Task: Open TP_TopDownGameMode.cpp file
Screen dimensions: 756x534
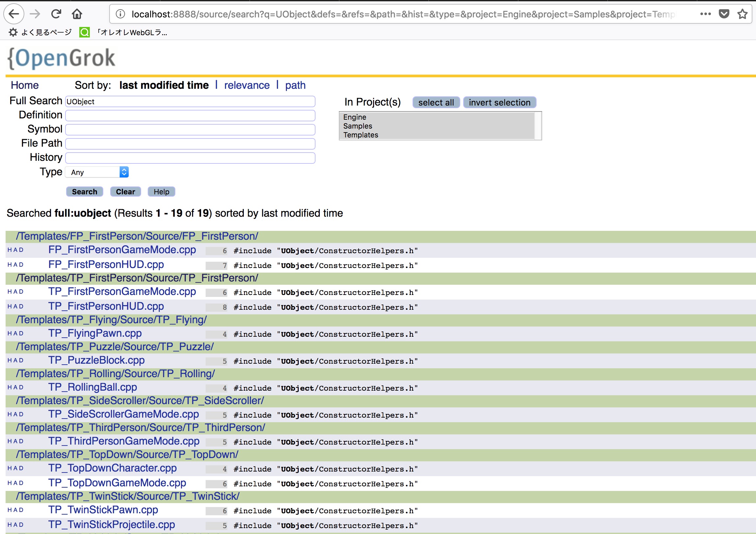Action: [117, 483]
